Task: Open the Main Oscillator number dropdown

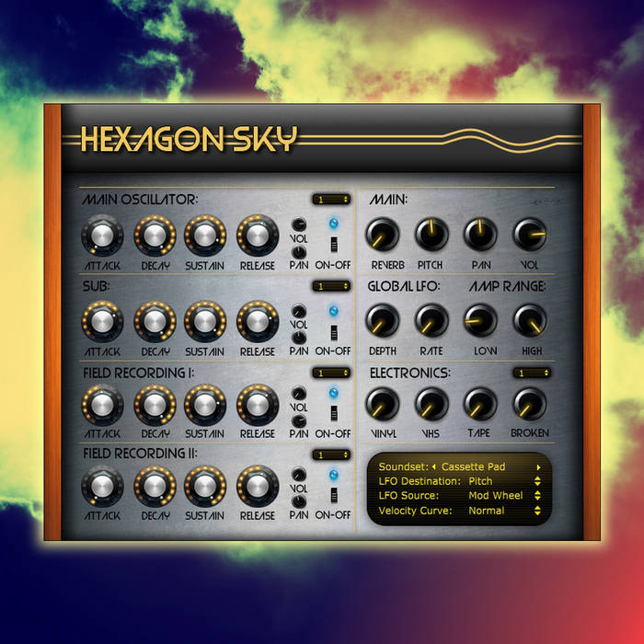Action: pyautogui.click(x=330, y=199)
